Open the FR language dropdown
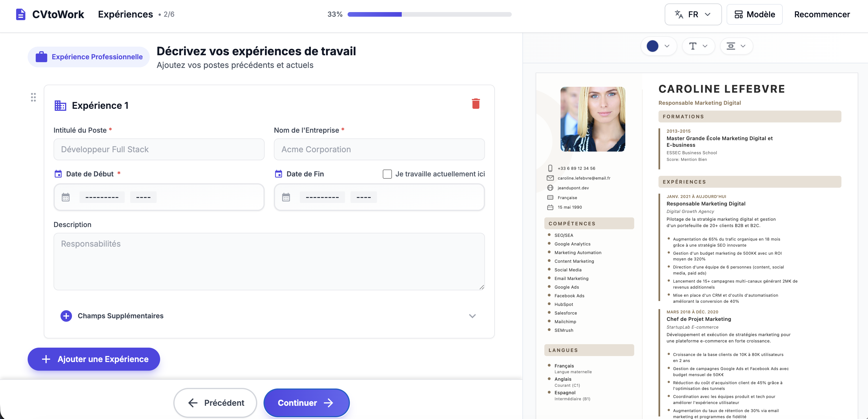Image resolution: width=868 pixels, height=419 pixels. point(693,14)
